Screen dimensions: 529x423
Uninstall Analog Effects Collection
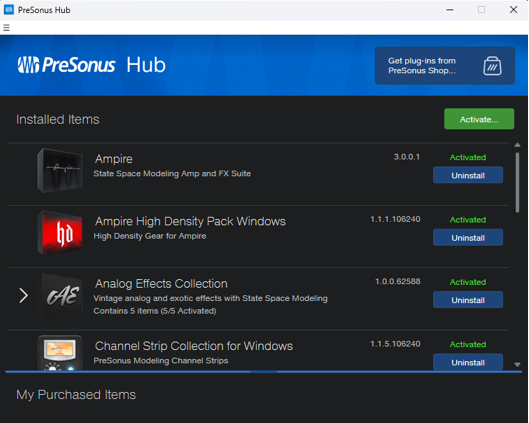click(x=468, y=300)
